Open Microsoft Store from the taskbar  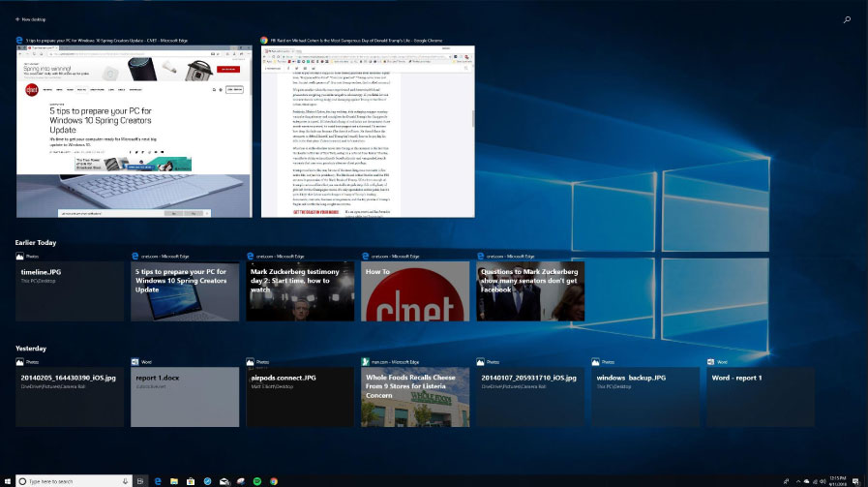pos(190,480)
